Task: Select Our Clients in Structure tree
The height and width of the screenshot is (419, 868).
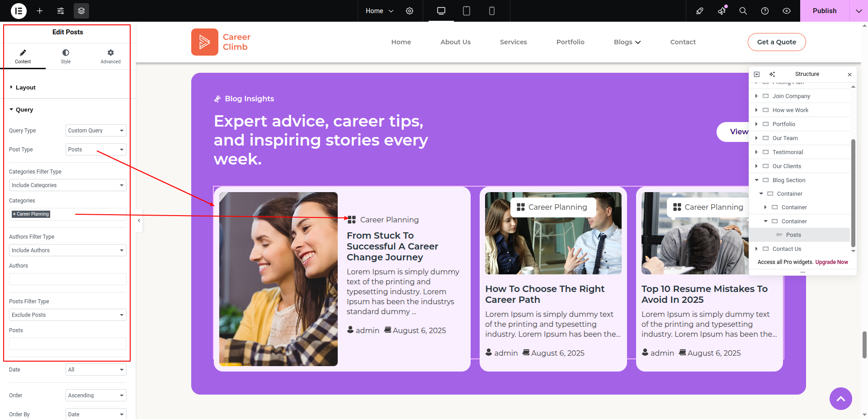Action: click(x=787, y=166)
